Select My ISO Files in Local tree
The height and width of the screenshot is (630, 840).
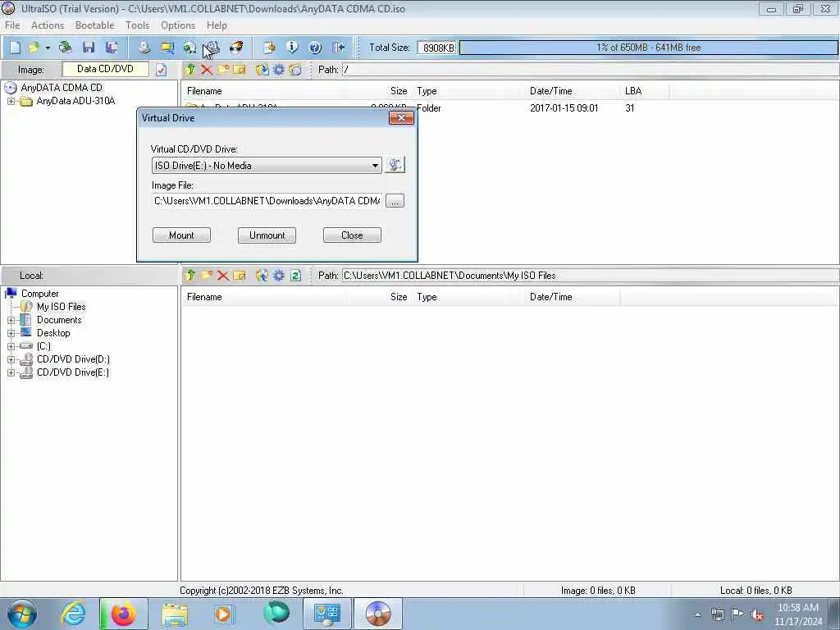pyautogui.click(x=61, y=307)
